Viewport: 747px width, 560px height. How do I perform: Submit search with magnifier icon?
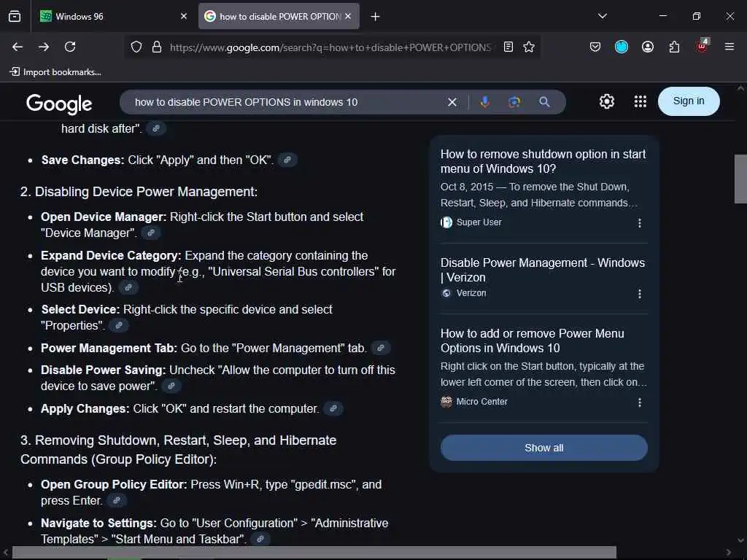click(x=544, y=102)
